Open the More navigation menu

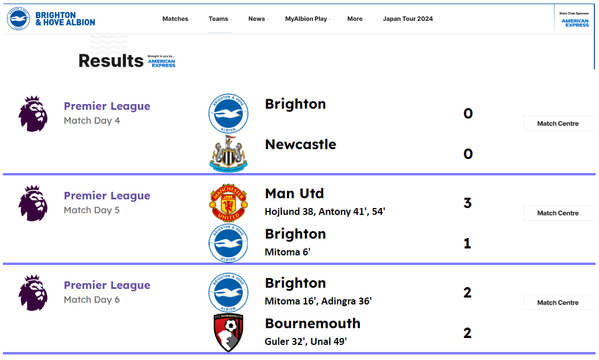click(356, 19)
